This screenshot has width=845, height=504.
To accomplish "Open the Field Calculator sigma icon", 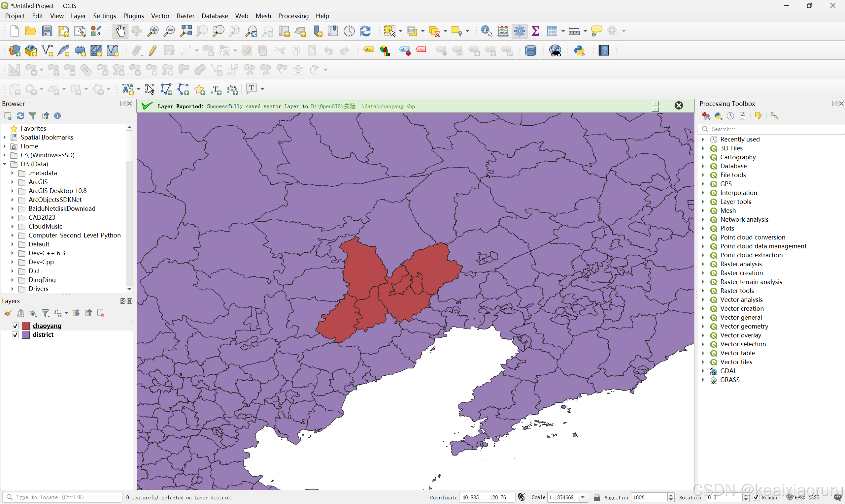I will (536, 31).
